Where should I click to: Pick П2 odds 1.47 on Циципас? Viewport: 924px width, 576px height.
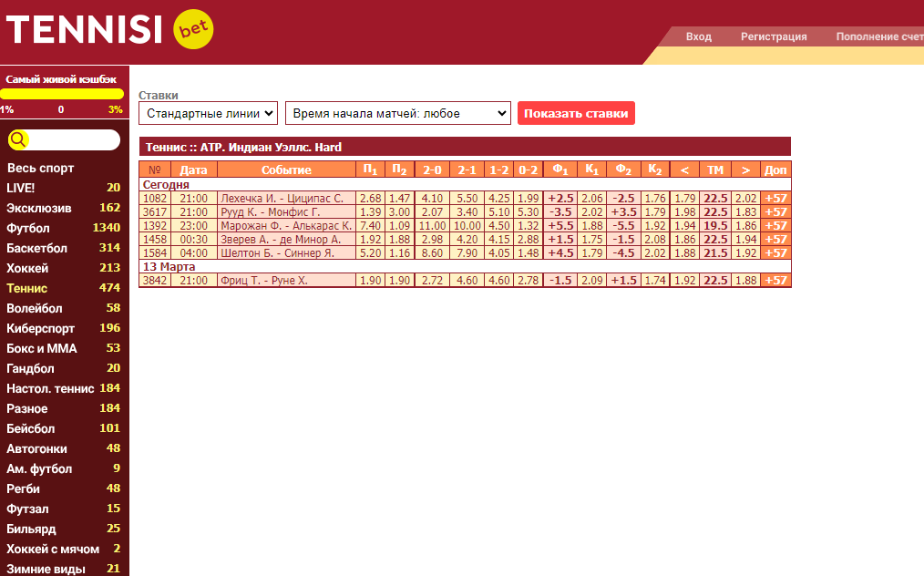399,198
